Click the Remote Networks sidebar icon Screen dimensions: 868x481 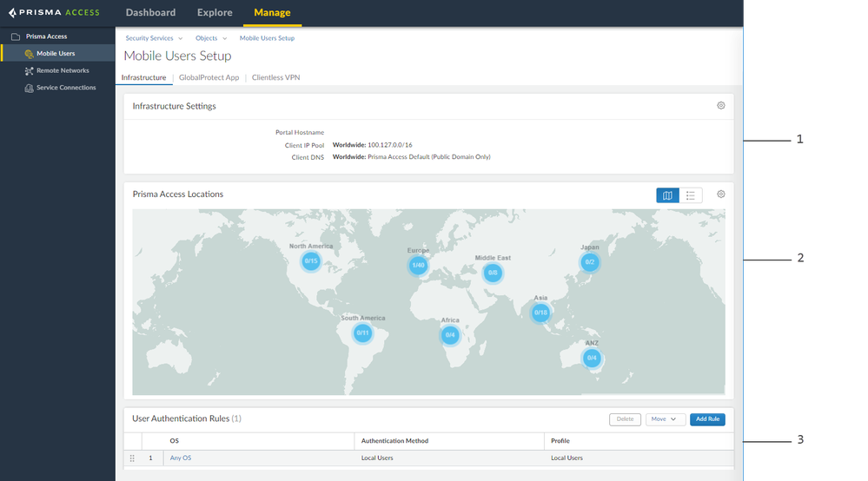point(29,70)
